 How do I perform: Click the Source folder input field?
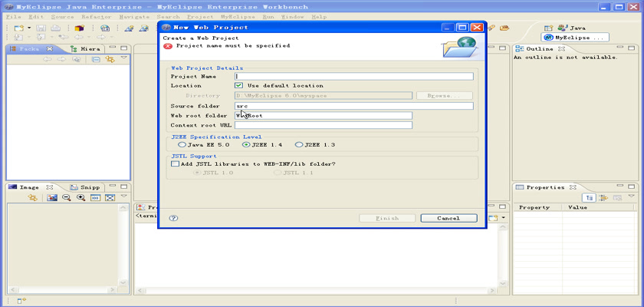pyautogui.click(x=354, y=106)
